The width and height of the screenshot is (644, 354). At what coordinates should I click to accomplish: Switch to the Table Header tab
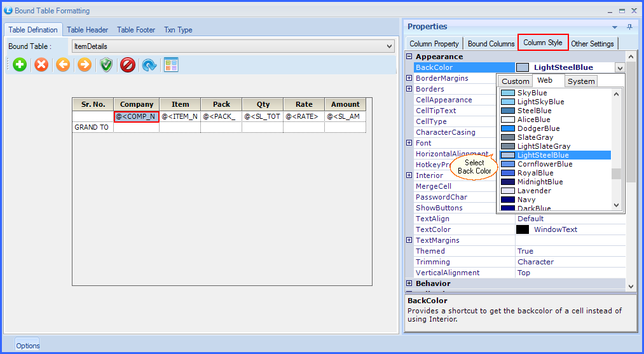pos(87,30)
